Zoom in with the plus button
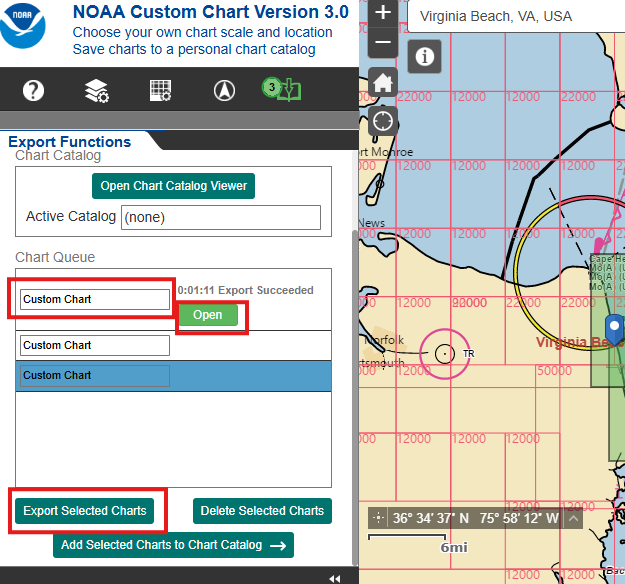Viewport: 625px width, 584px height. [383, 14]
